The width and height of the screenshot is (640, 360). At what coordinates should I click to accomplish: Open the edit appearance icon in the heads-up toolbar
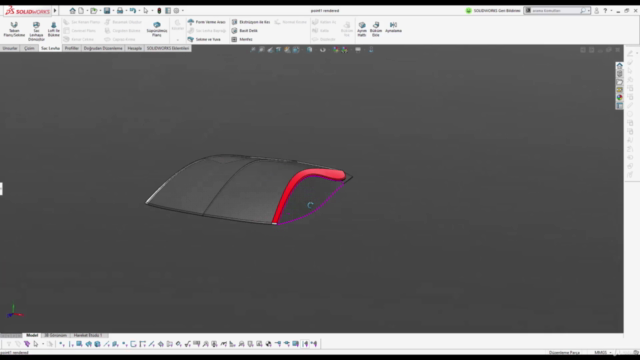336,50
